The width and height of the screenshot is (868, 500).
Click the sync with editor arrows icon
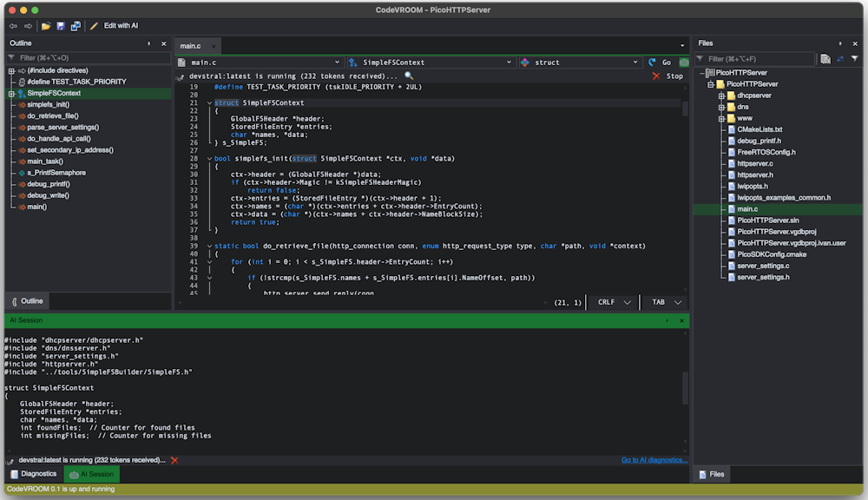tap(841, 59)
